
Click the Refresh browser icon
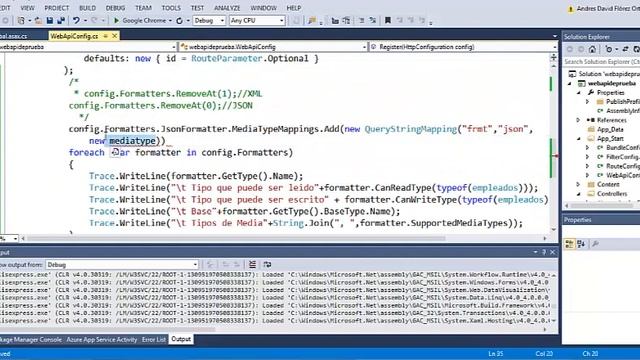tap(180, 20)
